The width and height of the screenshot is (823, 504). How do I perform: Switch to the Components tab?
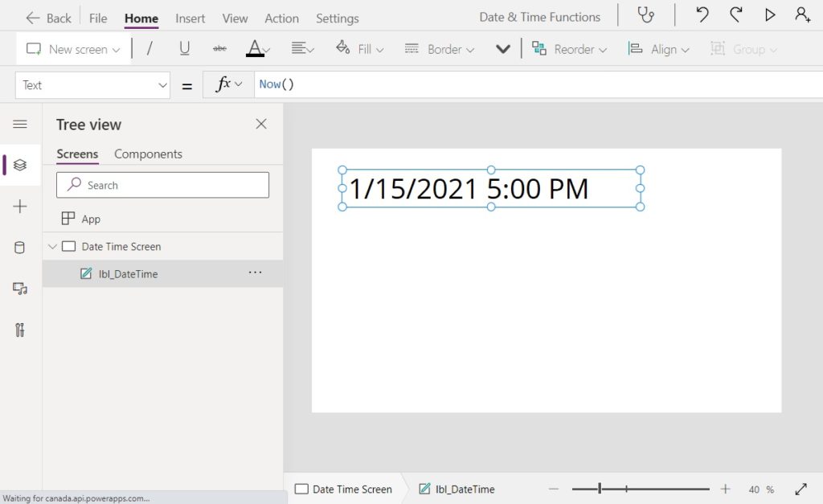(148, 154)
